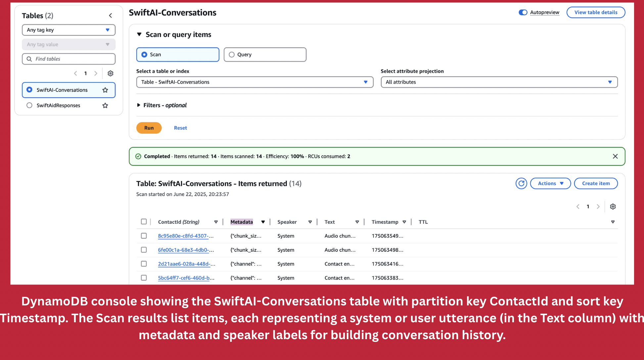Toggle the Autopreview switch
The width and height of the screenshot is (644, 360).
(x=523, y=12)
